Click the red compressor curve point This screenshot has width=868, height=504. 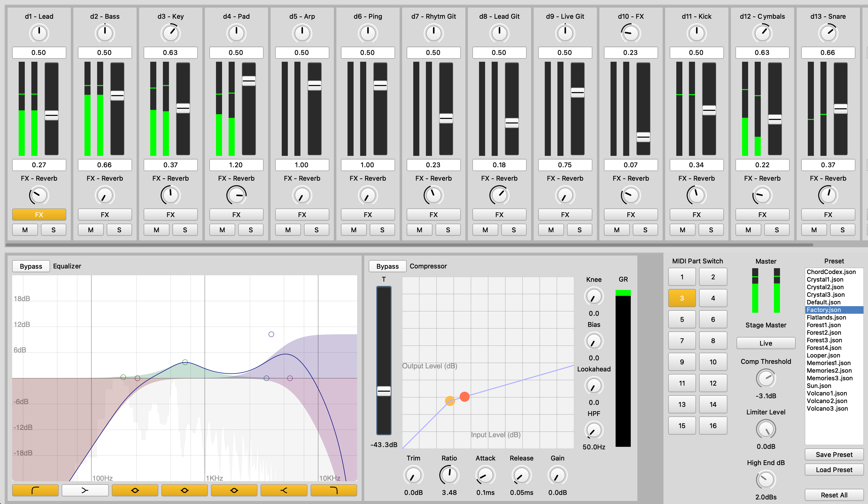tap(465, 396)
